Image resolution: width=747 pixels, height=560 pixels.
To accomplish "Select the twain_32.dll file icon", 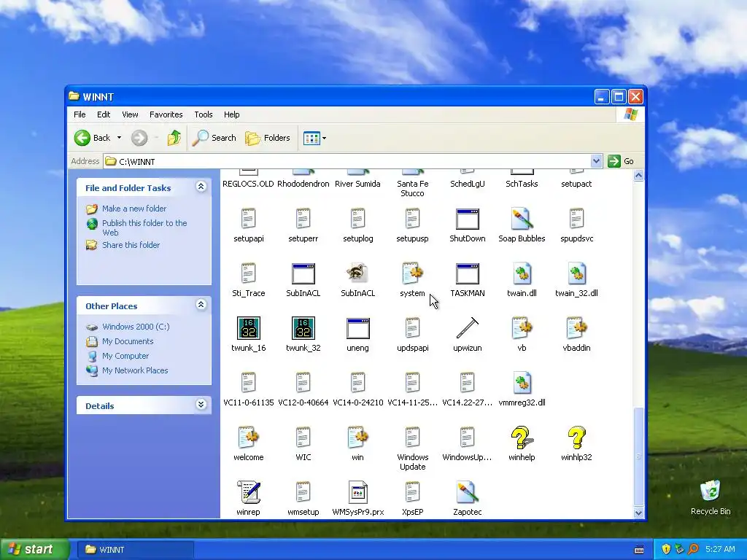I will (576, 274).
